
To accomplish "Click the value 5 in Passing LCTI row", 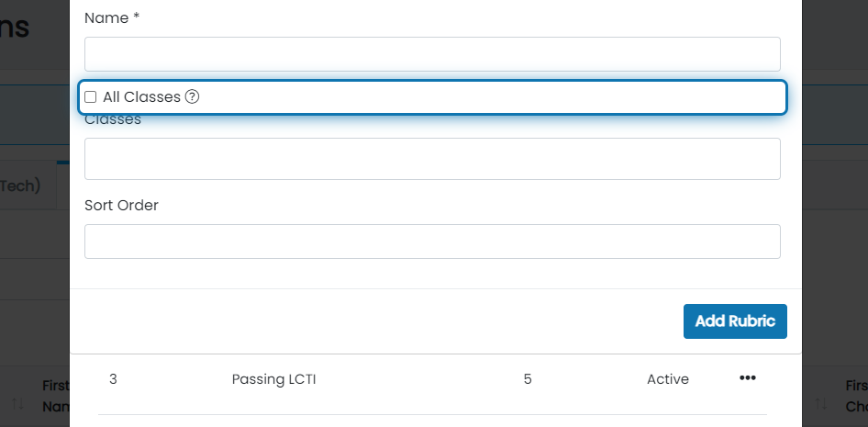I will [x=528, y=379].
